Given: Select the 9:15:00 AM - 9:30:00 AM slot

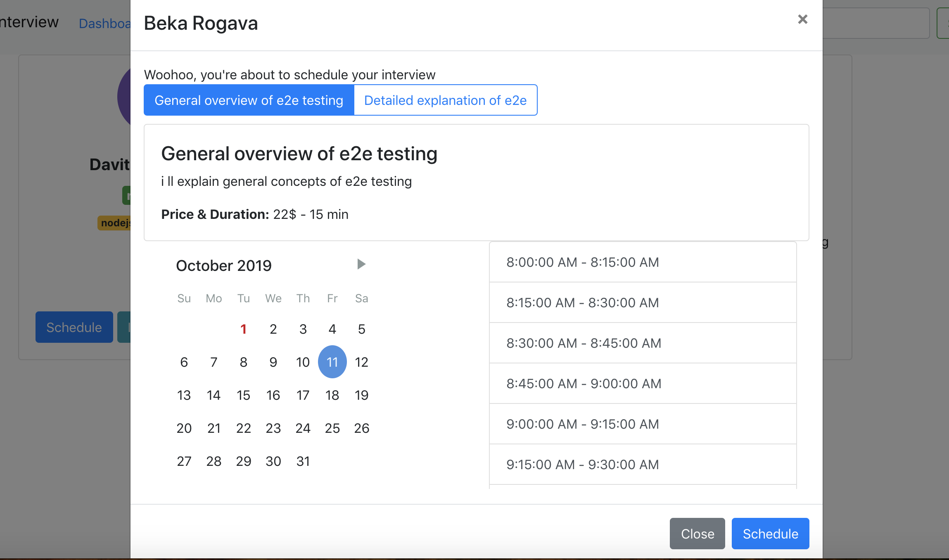Looking at the screenshot, I should [643, 465].
